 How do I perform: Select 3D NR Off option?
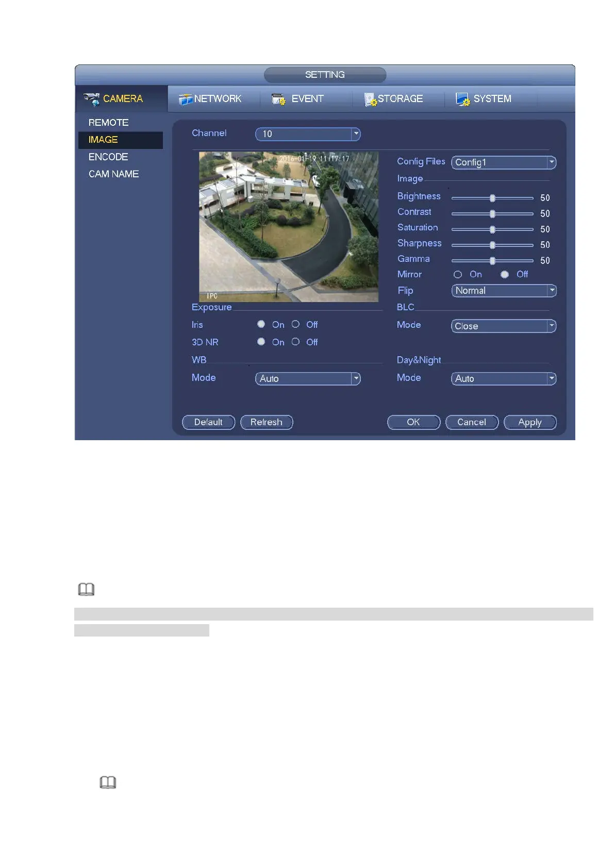tap(295, 342)
